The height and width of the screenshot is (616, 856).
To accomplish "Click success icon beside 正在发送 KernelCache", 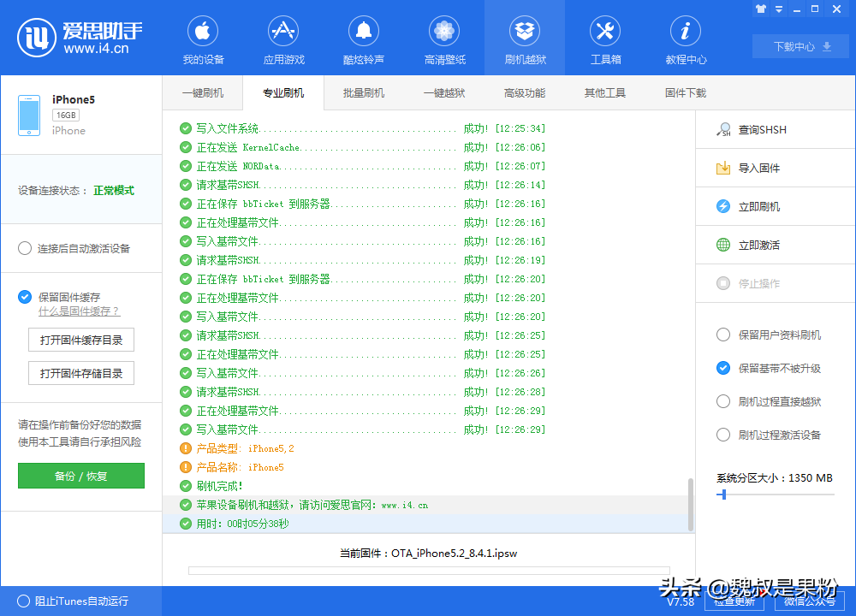I will click(x=186, y=147).
